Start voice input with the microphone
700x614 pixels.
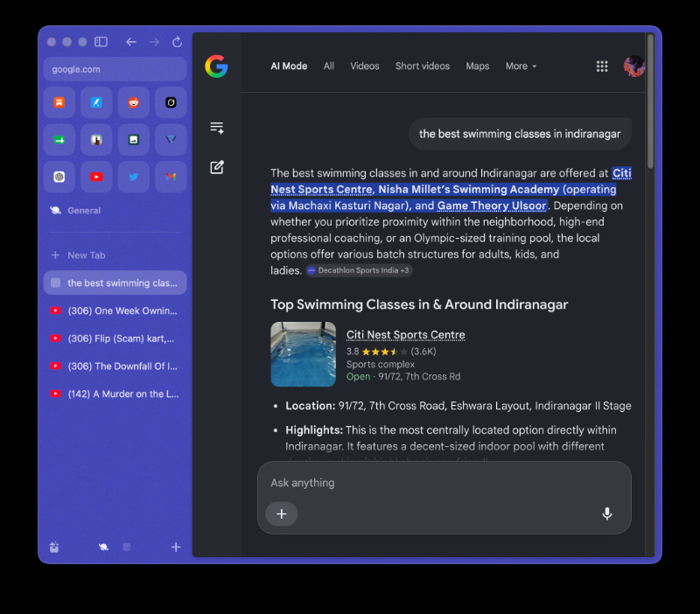point(606,514)
